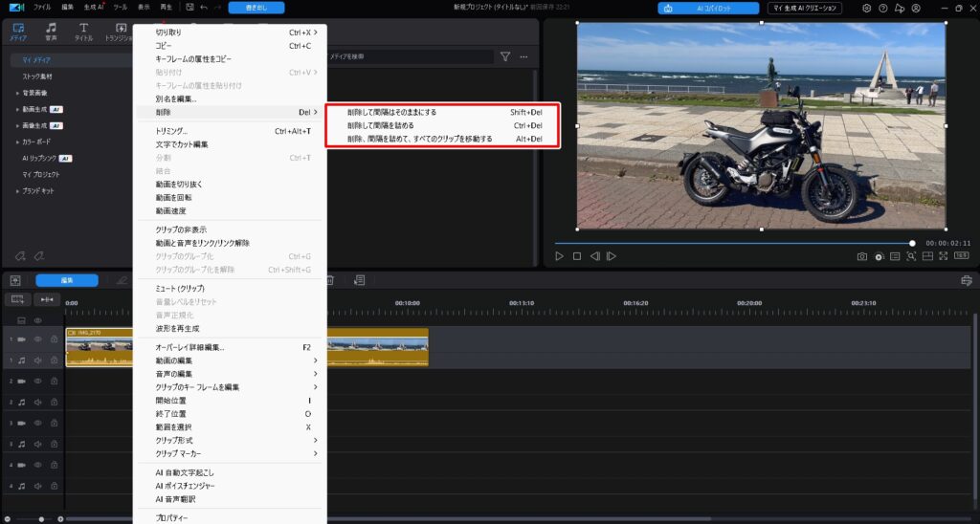Lock video track 2
This screenshot has height=524, width=980.
pyautogui.click(x=55, y=381)
